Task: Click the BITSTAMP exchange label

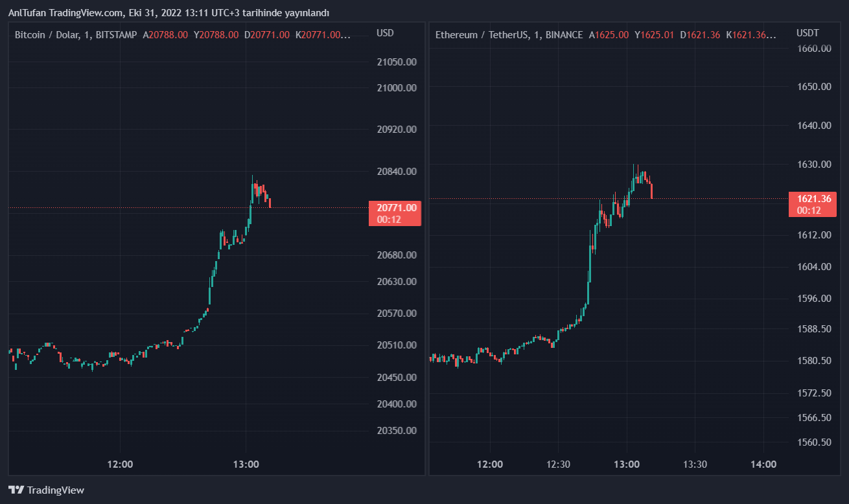Action: click(x=116, y=35)
